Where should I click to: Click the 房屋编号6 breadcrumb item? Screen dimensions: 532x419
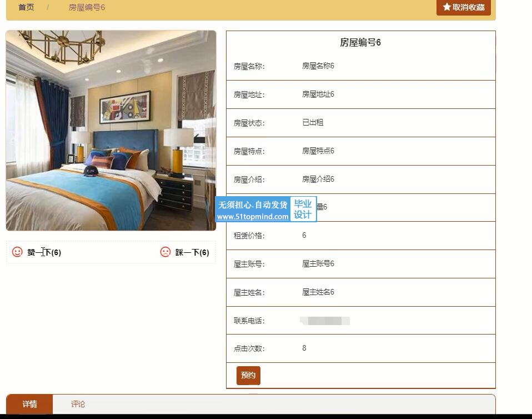tap(87, 7)
